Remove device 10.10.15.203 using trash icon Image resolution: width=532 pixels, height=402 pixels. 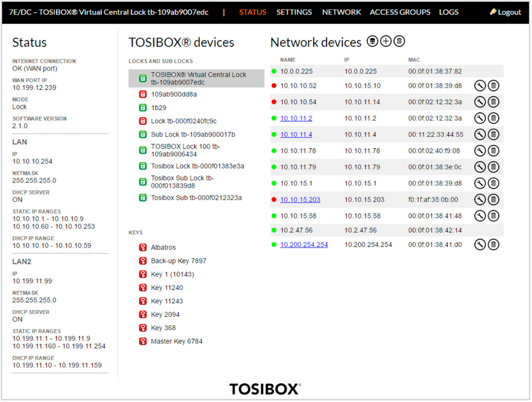[x=494, y=200]
